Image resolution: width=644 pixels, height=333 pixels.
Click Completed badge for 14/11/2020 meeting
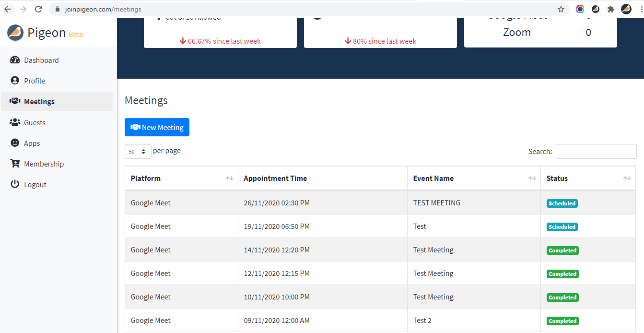tap(562, 250)
